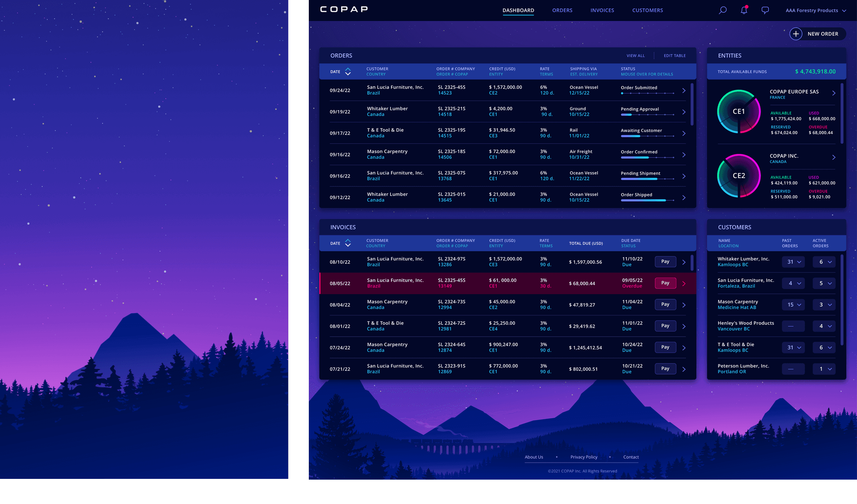
Task: Go to the Customers nav tab
Action: (x=647, y=10)
